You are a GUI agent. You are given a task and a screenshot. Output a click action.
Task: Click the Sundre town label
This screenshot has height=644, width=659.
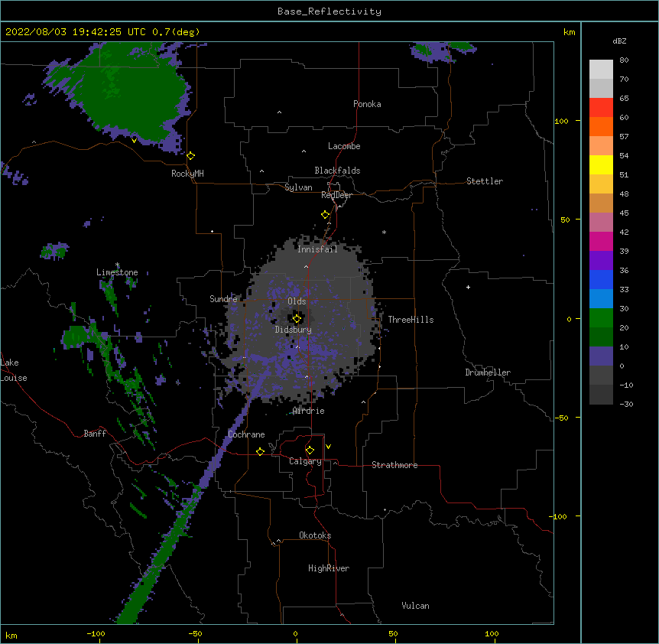[x=223, y=299]
